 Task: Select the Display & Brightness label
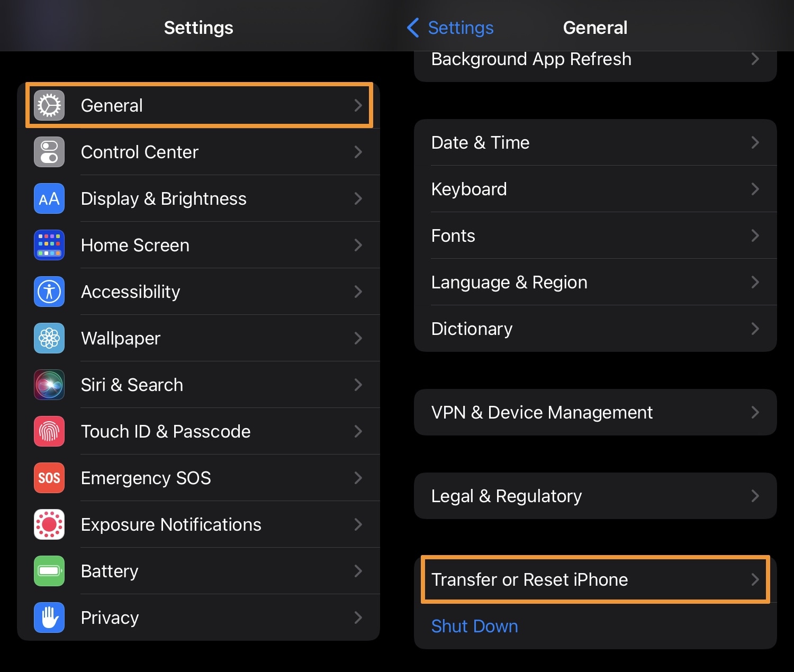(x=164, y=199)
